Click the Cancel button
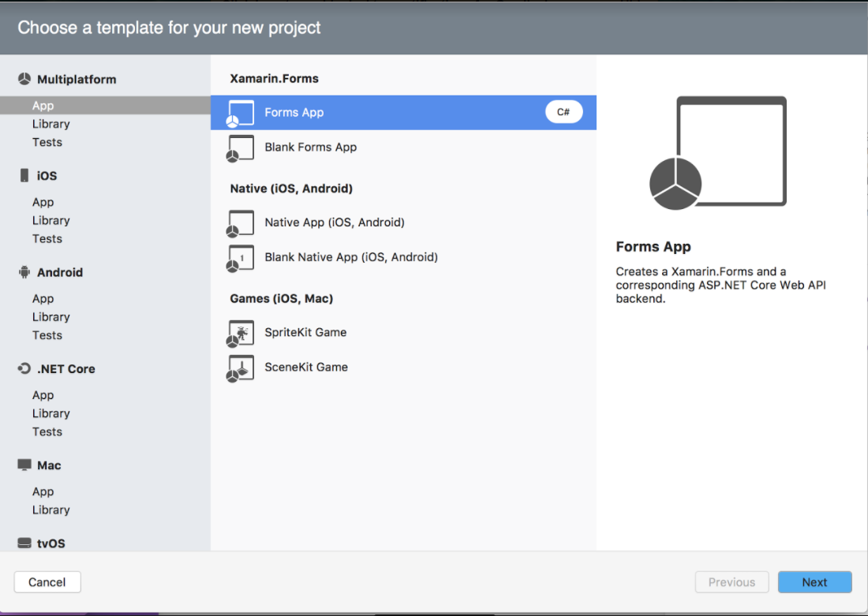The image size is (868, 616). 47,582
